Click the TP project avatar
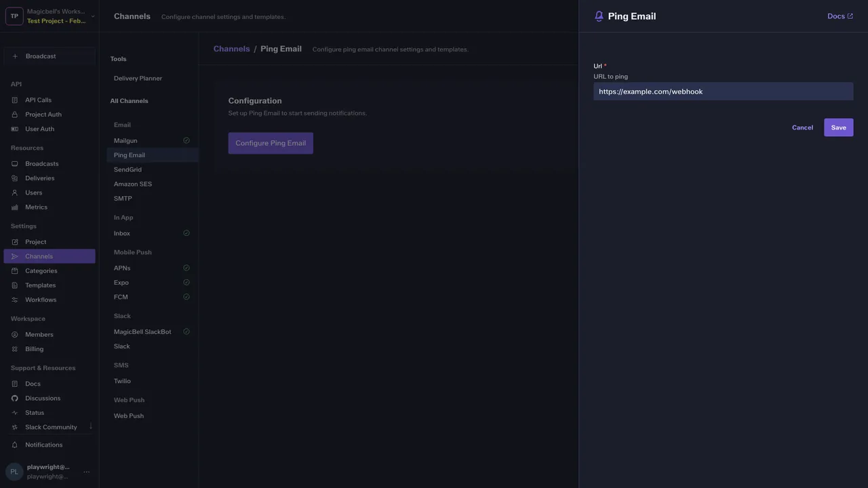868x488 pixels. point(14,16)
